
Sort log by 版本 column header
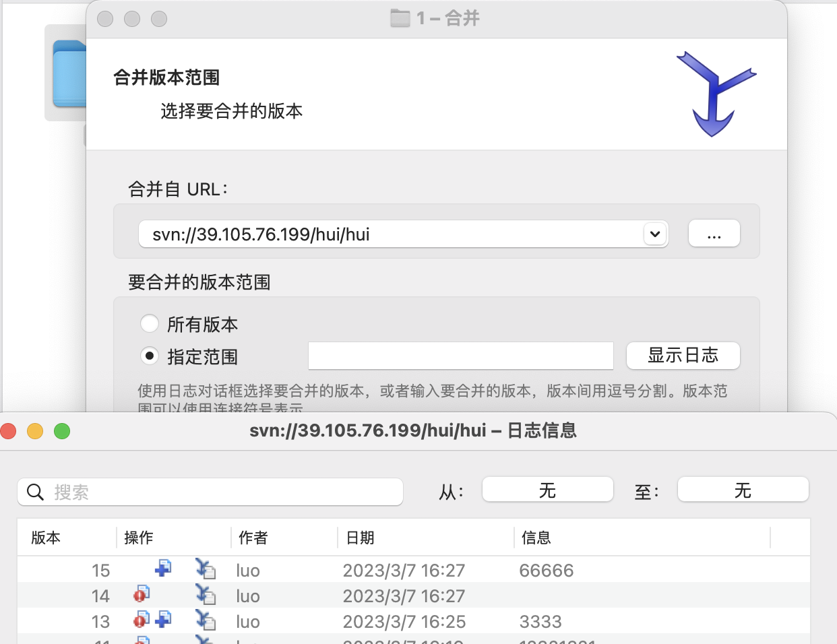pyautogui.click(x=46, y=538)
